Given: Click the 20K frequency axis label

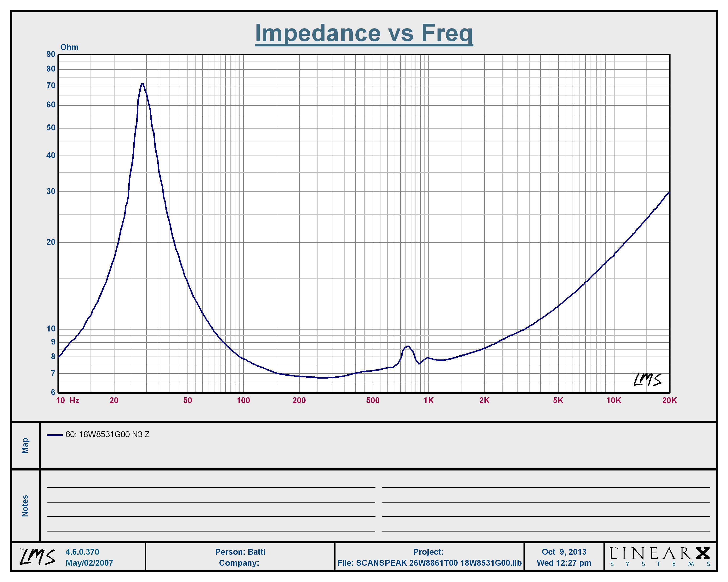Looking at the screenshot, I should [669, 400].
